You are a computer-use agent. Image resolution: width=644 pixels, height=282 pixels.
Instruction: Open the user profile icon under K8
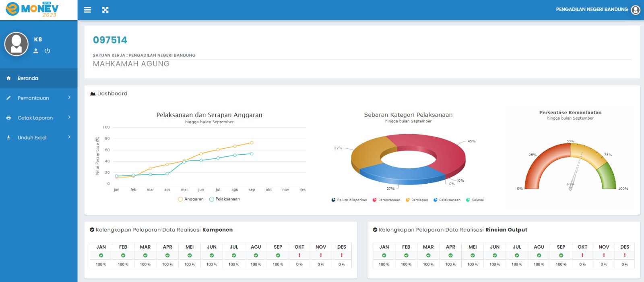pos(36,51)
